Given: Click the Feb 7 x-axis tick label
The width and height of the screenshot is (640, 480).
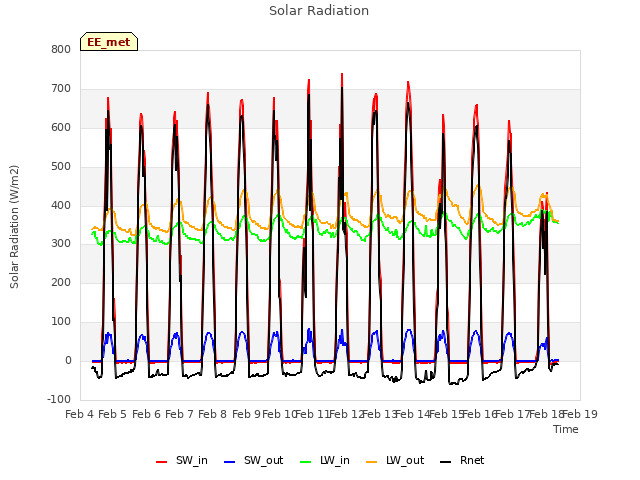Looking at the screenshot, I should click(179, 414).
